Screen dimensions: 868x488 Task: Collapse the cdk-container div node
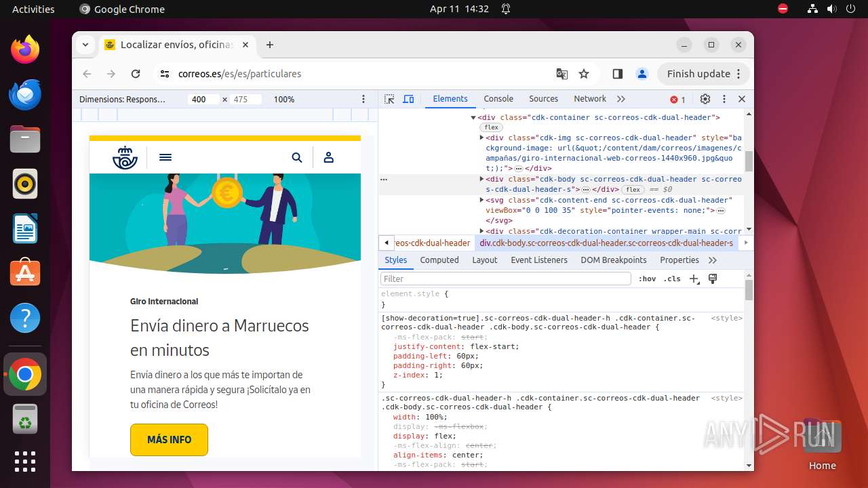tap(473, 118)
